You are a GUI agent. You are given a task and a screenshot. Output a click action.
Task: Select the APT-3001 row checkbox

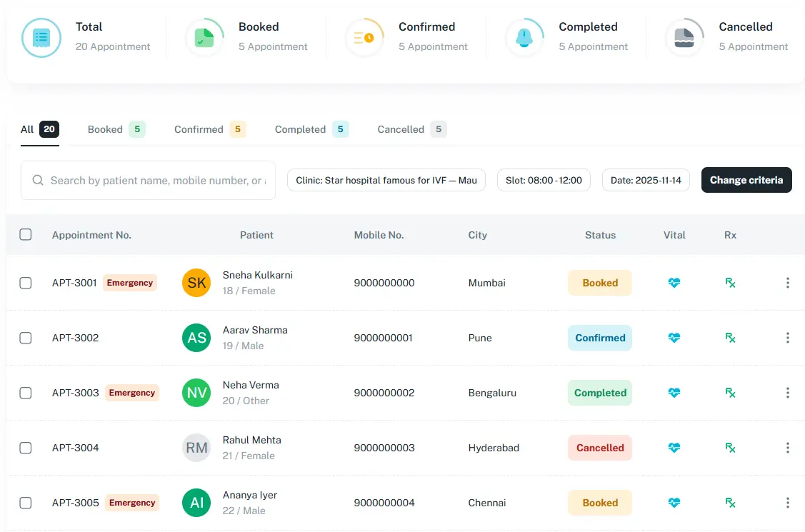click(26, 283)
